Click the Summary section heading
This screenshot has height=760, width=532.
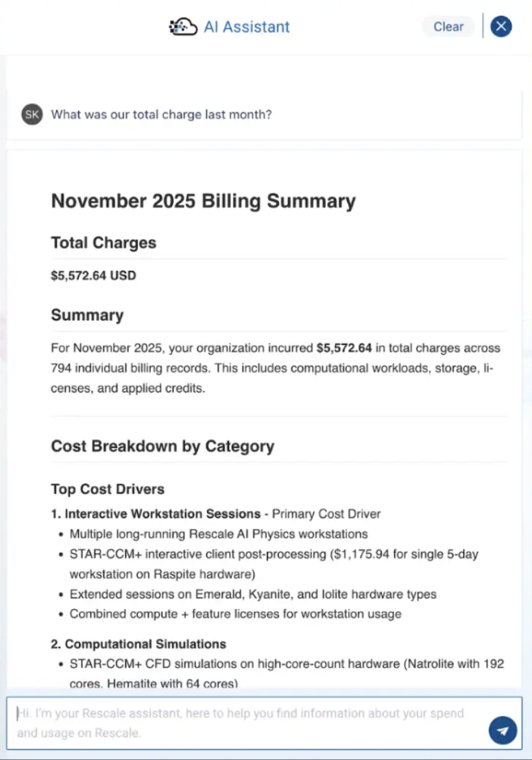(87, 316)
